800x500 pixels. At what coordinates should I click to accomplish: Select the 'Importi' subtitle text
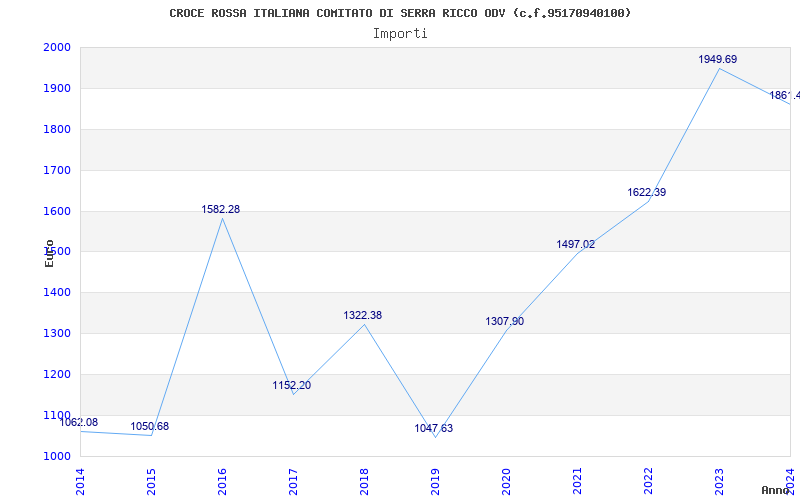point(400,34)
